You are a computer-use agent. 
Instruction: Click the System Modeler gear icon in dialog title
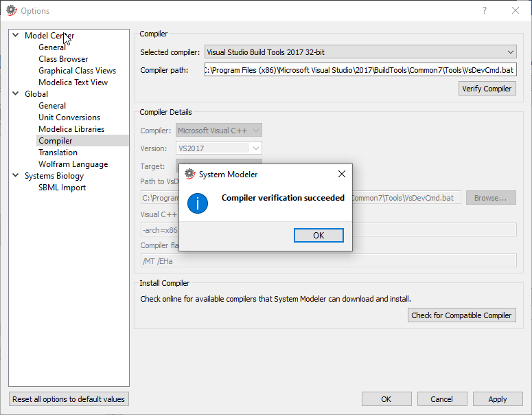[x=190, y=175]
